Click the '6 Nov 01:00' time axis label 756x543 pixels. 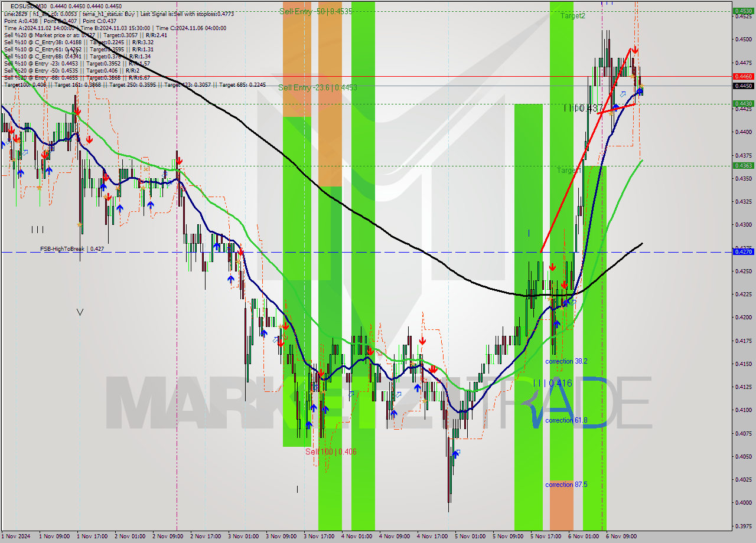pos(584,537)
